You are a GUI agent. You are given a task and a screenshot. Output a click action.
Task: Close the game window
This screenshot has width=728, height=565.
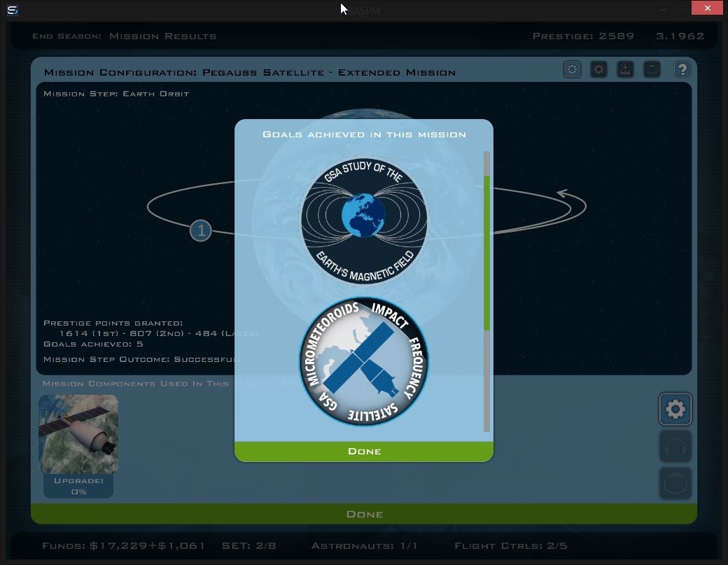[x=707, y=8]
